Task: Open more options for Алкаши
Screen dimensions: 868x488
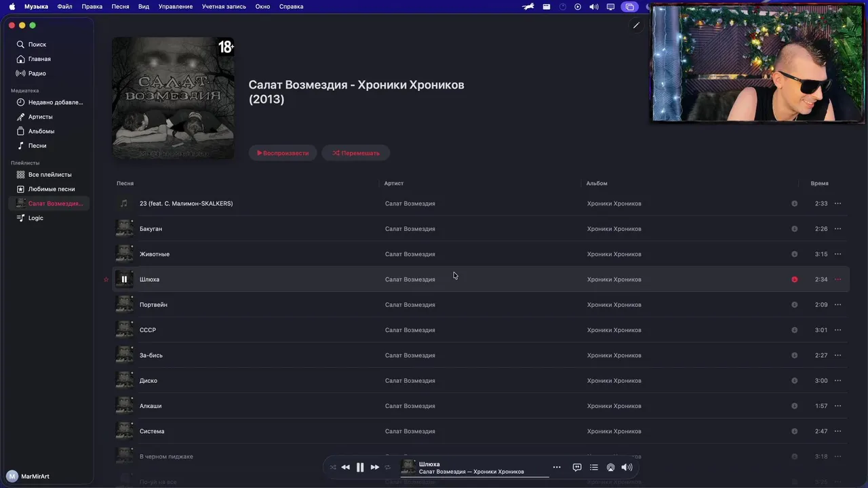Action: pos(838,406)
